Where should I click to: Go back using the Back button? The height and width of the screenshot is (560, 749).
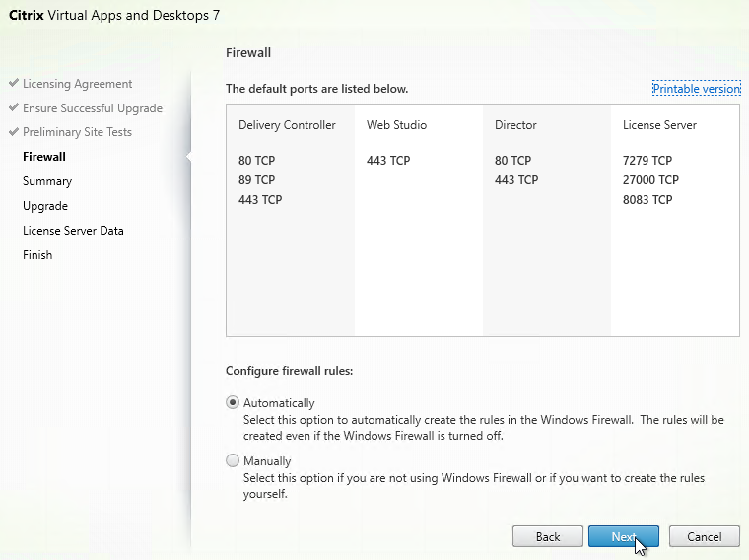[x=548, y=536]
